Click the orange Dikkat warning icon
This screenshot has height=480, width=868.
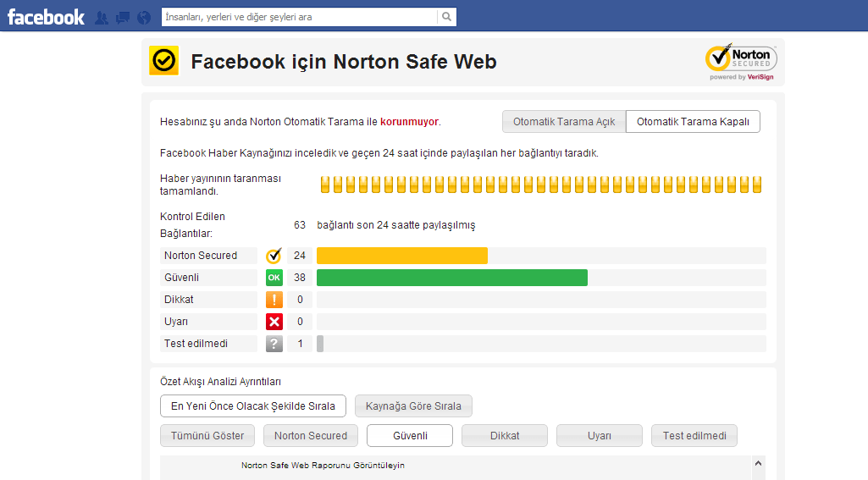274,300
